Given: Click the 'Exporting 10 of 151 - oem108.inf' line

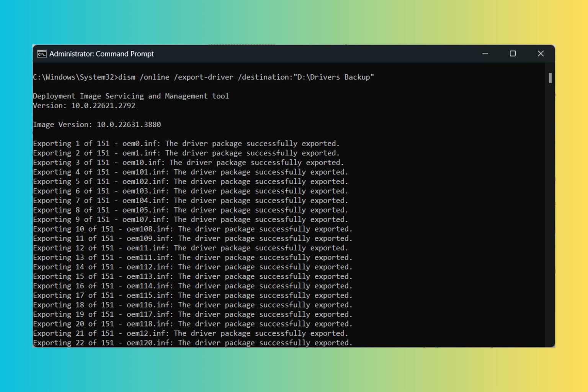Looking at the screenshot, I should pos(193,229).
